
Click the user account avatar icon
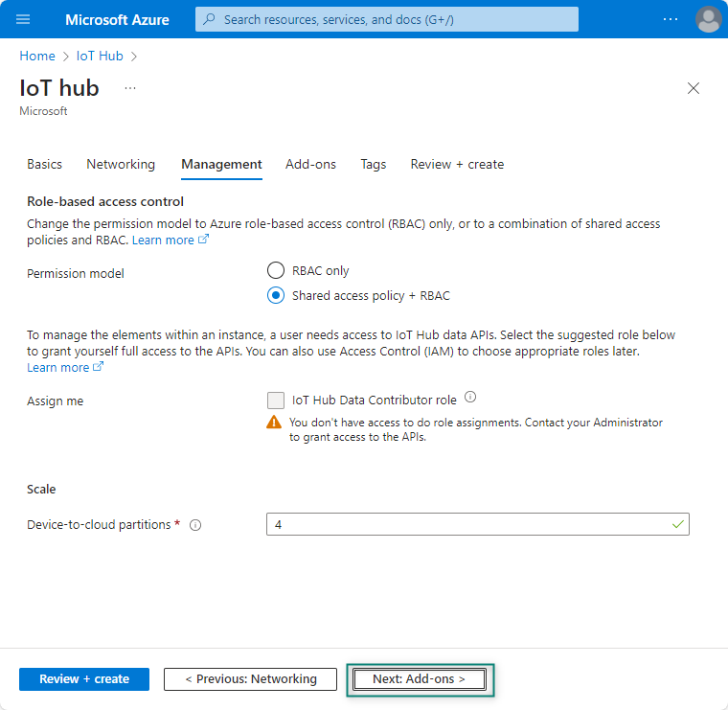pyautogui.click(x=708, y=19)
